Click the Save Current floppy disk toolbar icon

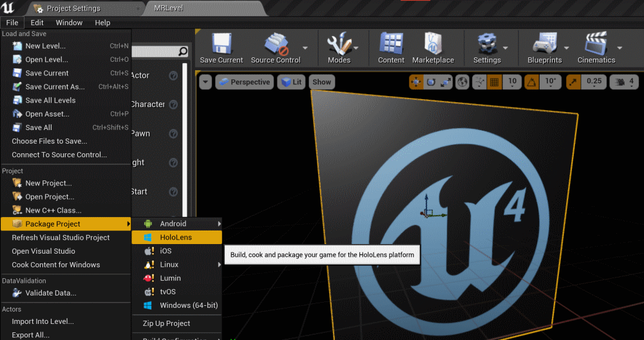coord(222,44)
